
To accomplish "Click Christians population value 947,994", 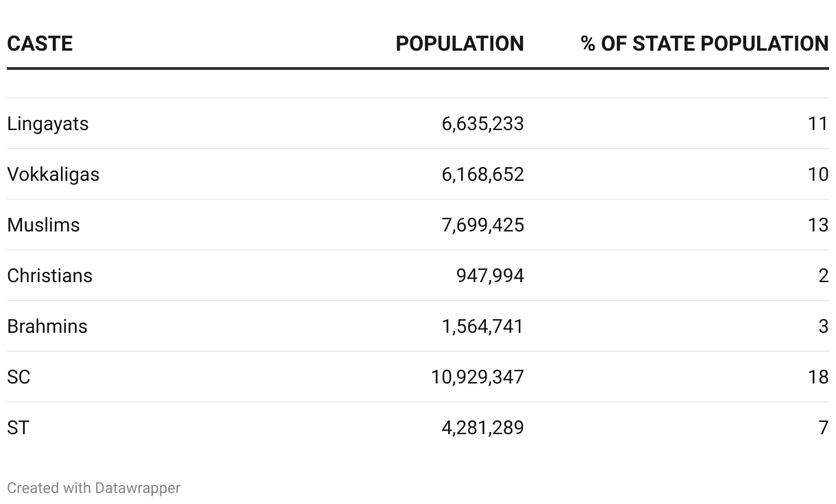I will [x=489, y=276].
